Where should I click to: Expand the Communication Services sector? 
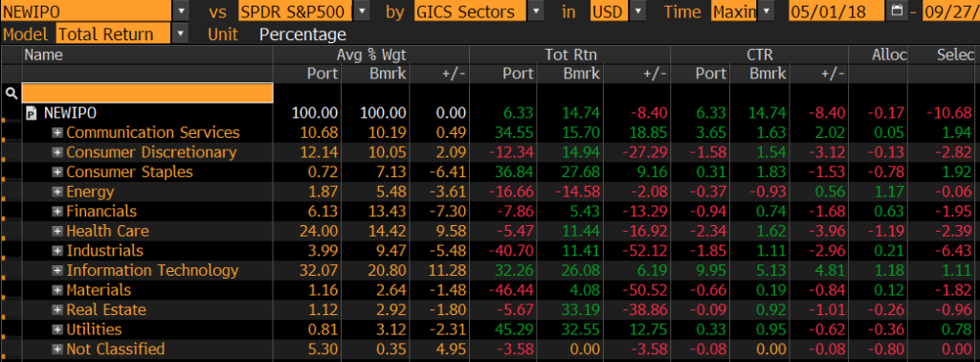point(57,132)
